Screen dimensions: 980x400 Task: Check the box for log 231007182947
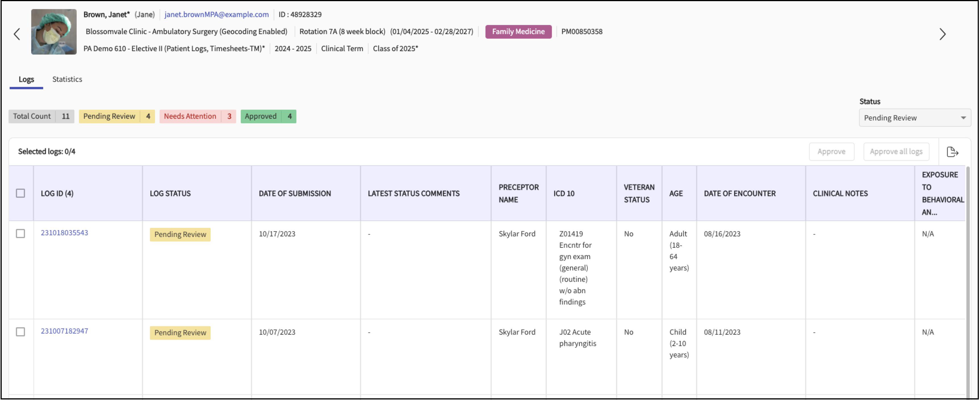[x=20, y=332]
